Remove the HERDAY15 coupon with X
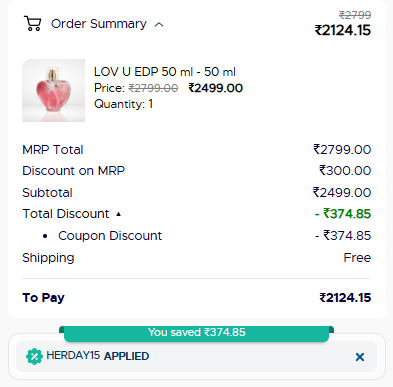This screenshot has height=387, width=393. pyautogui.click(x=360, y=357)
